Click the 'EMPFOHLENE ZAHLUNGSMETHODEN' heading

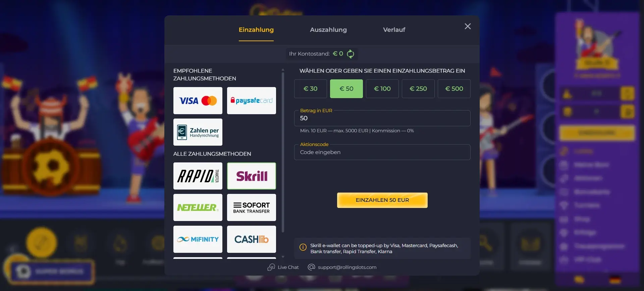click(205, 75)
